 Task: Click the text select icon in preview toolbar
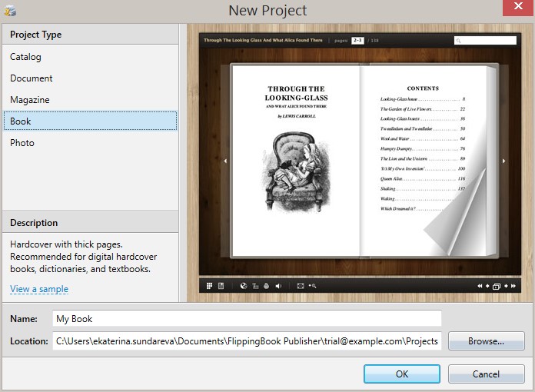coord(255,286)
